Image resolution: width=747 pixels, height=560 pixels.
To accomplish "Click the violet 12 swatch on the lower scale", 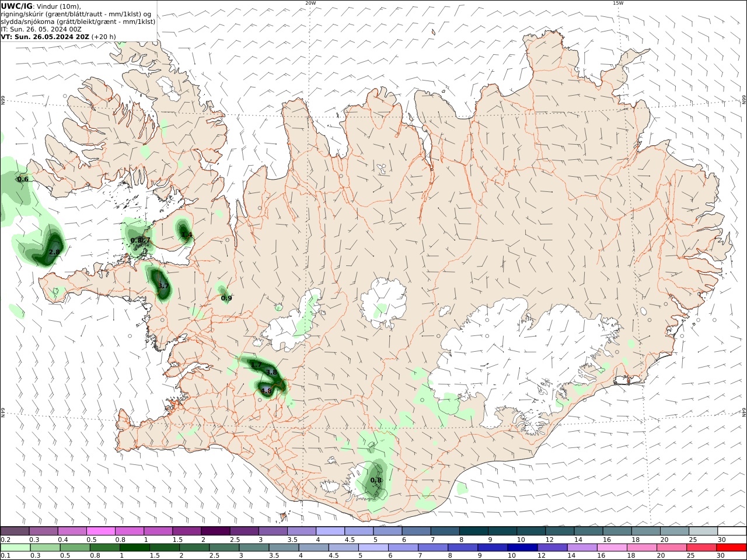I will (552, 548).
